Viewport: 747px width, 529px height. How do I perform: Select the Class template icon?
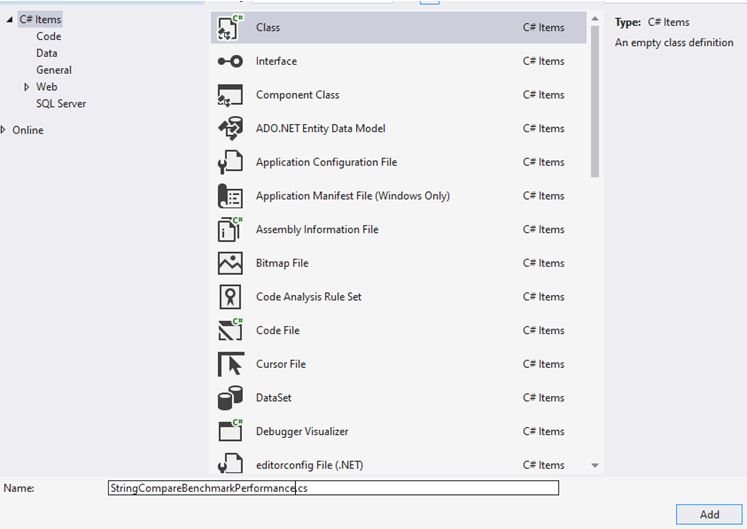(230, 28)
